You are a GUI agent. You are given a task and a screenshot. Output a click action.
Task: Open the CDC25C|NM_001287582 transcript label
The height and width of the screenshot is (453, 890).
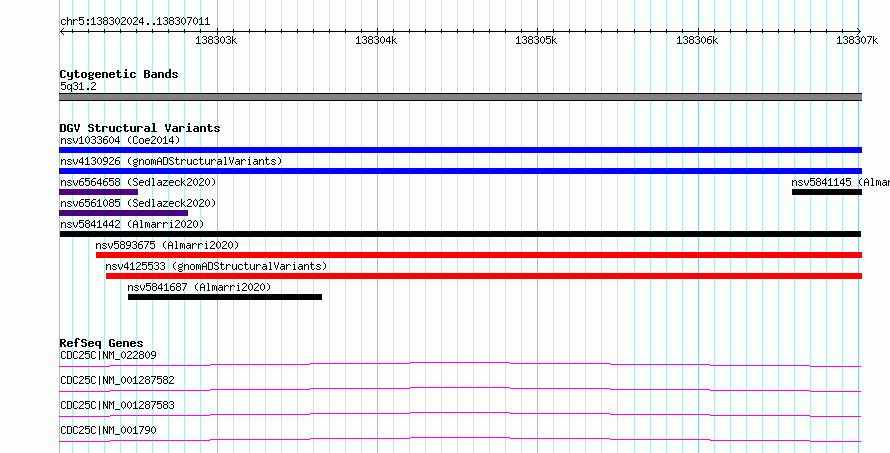tap(117, 380)
